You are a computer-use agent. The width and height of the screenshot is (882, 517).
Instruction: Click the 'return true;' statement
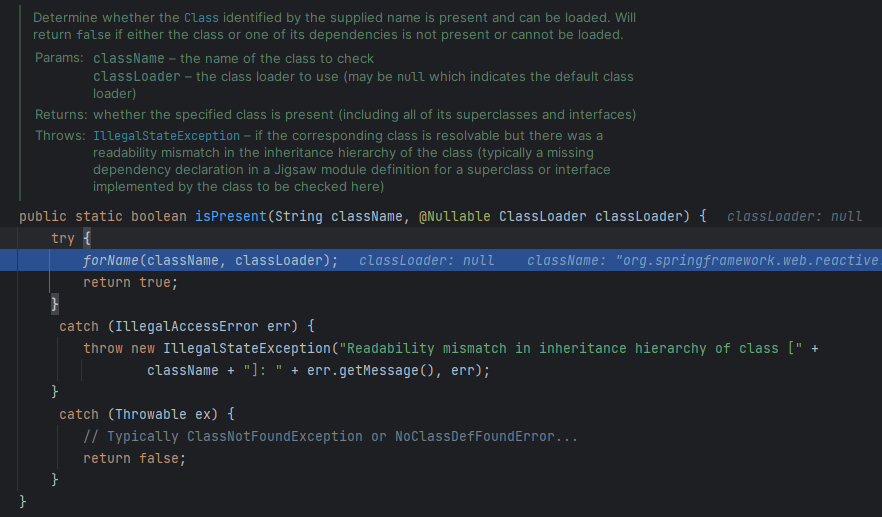[130, 282]
